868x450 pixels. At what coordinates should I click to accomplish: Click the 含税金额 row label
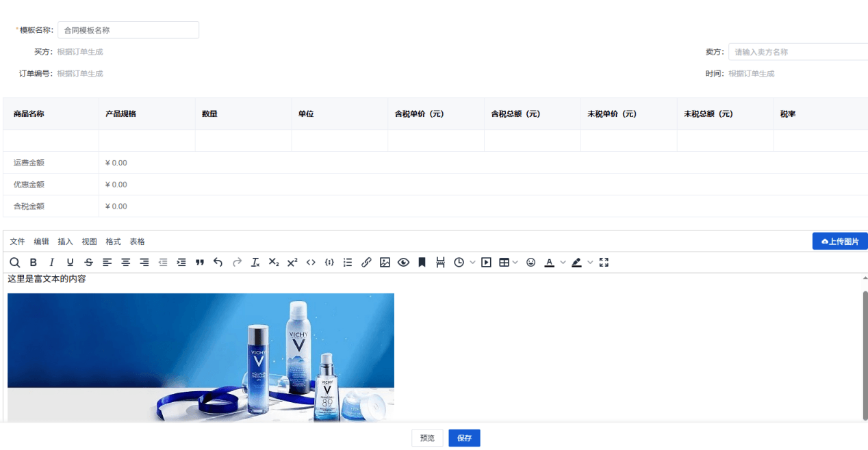point(29,206)
